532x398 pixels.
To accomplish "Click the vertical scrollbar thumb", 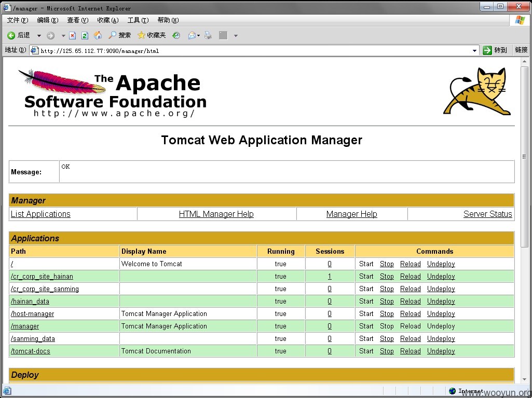I will click(525, 156).
